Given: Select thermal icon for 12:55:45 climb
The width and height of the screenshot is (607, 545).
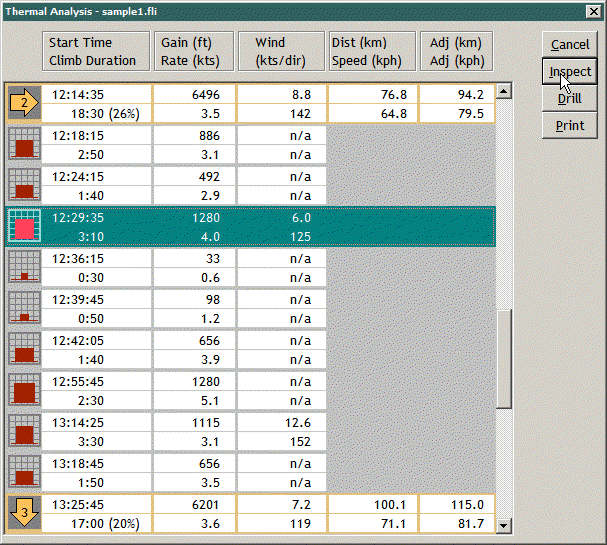Looking at the screenshot, I should 23,391.
